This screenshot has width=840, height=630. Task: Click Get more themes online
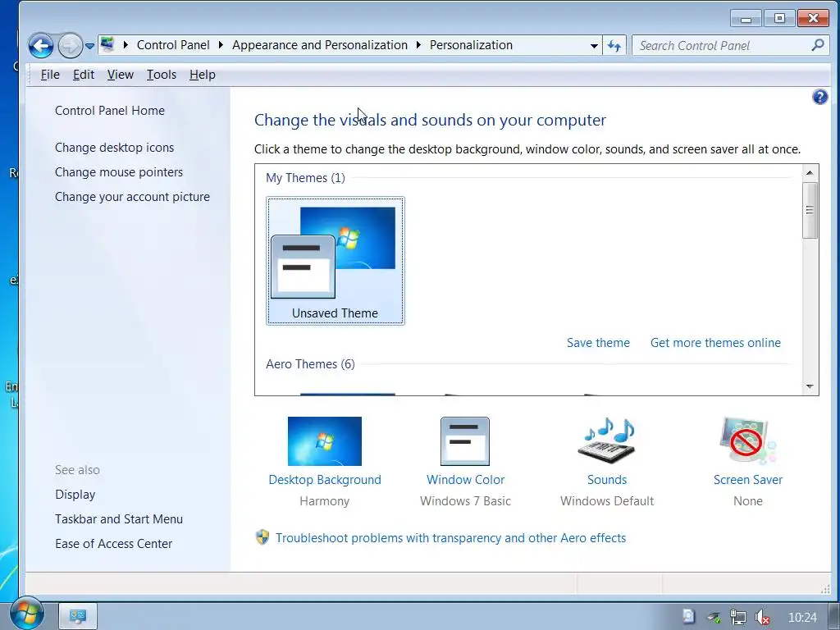[x=715, y=343]
